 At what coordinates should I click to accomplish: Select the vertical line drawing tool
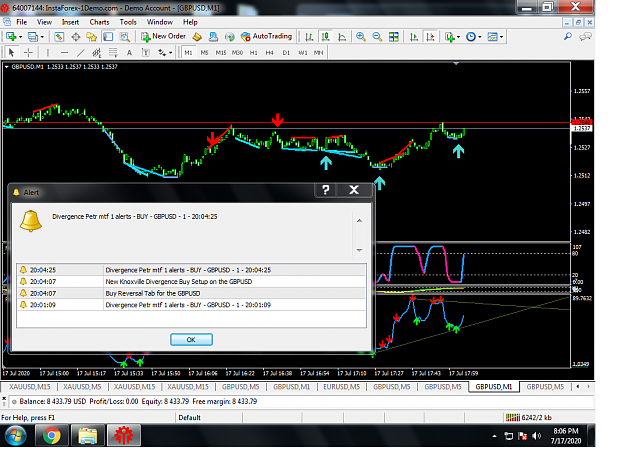47,52
